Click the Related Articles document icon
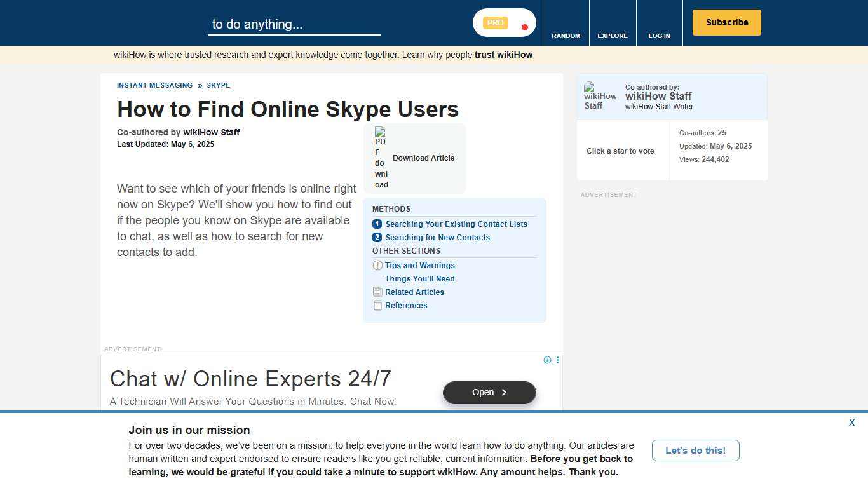868x488 pixels. click(x=377, y=292)
